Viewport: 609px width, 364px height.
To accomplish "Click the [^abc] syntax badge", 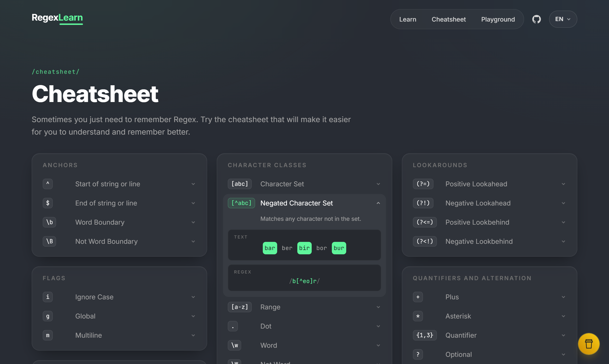I will point(241,203).
